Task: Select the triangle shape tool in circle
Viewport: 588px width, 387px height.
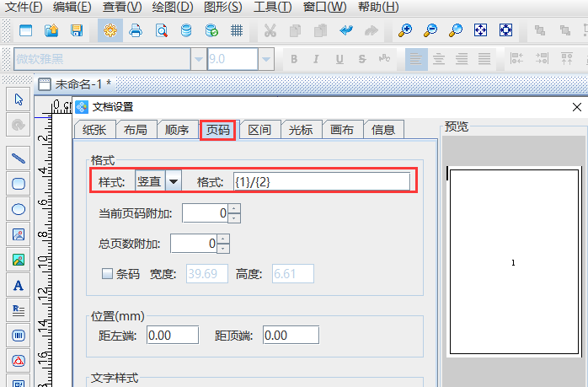Action: (19, 361)
